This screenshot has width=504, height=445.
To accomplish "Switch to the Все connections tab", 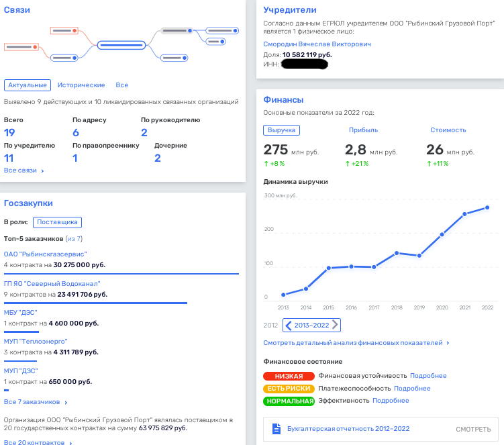I will [x=122, y=85].
